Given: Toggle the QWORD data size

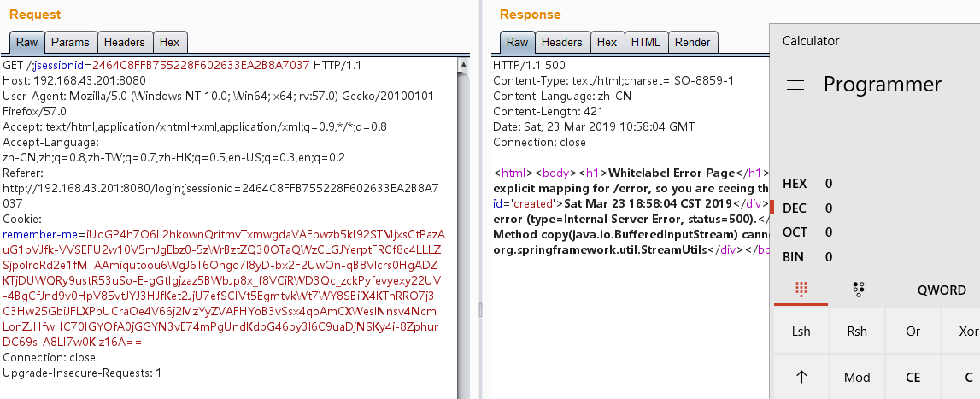Looking at the screenshot, I should pyautogui.click(x=942, y=290).
